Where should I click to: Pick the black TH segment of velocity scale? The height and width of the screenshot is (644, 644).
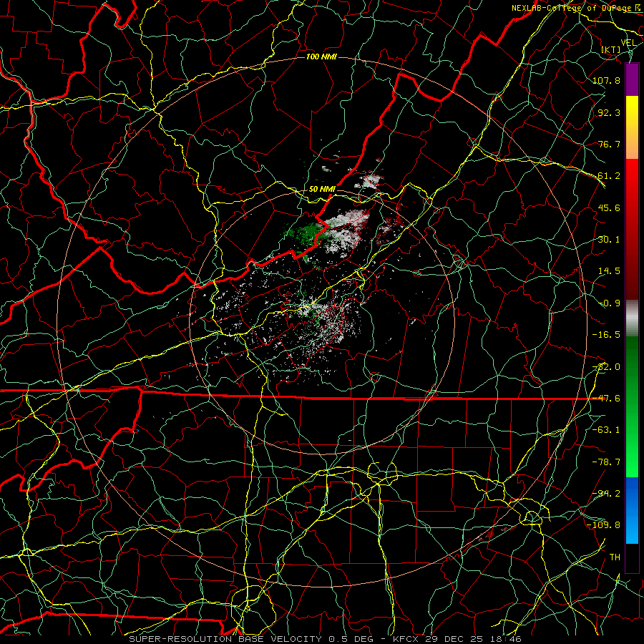pos(632,557)
